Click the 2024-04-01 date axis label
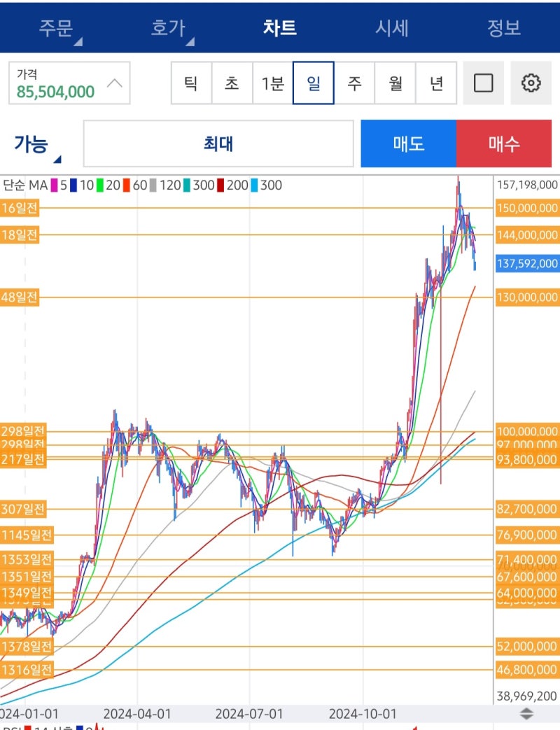This screenshot has width=560, height=730. pos(137,714)
